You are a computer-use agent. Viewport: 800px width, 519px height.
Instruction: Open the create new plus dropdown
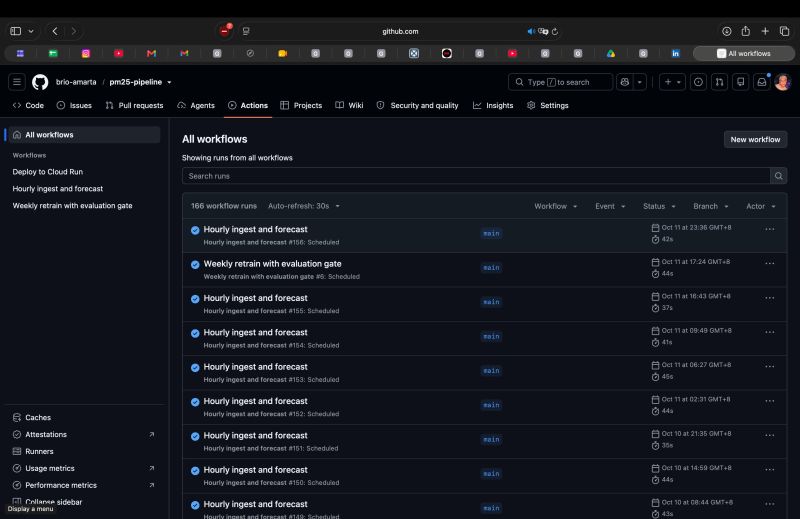(672, 82)
